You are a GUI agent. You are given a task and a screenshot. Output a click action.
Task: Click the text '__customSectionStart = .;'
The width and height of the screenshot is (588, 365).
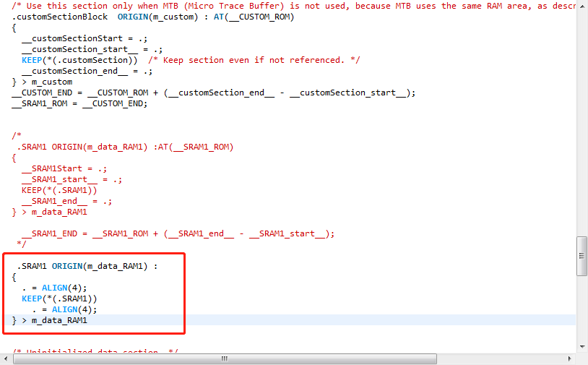click(x=85, y=38)
